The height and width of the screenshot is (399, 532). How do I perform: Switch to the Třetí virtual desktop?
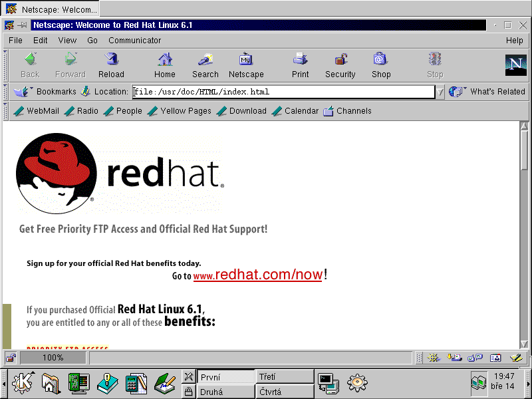pos(285,376)
